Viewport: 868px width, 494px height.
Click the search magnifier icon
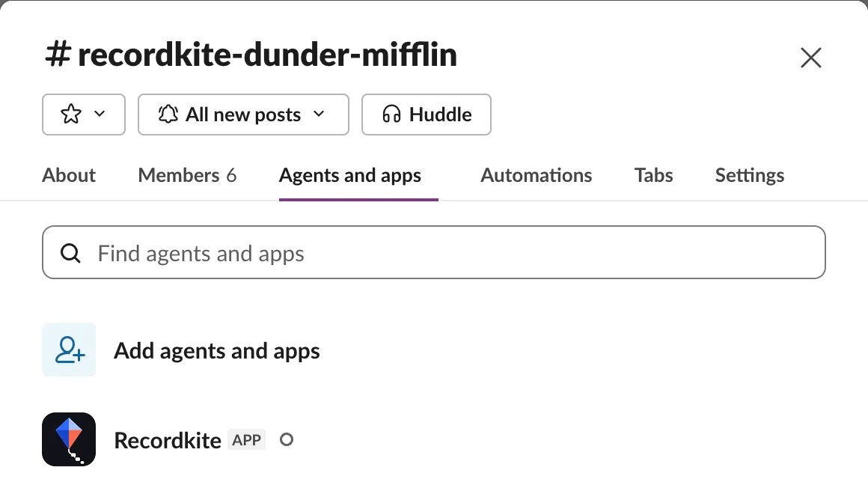pyautogui.click(x=70, y=253)
